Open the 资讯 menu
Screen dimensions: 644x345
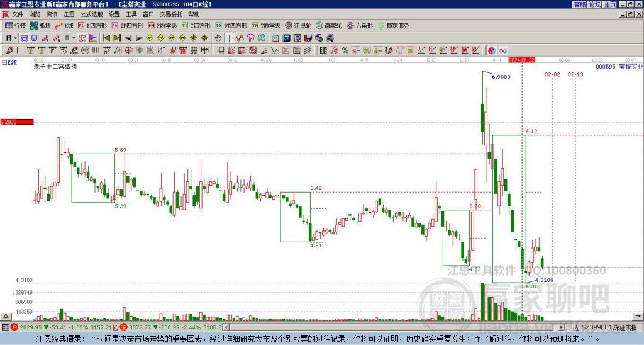[x=52, y=14]
